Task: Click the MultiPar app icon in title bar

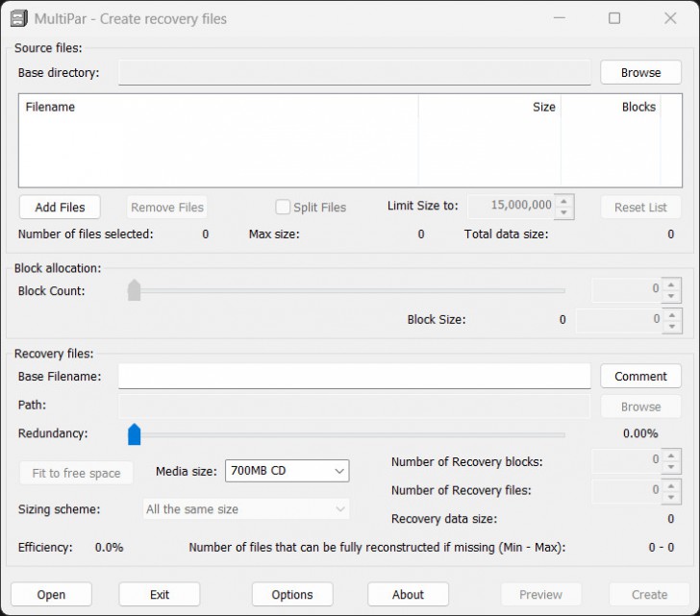Action: (x=19, y=18)
